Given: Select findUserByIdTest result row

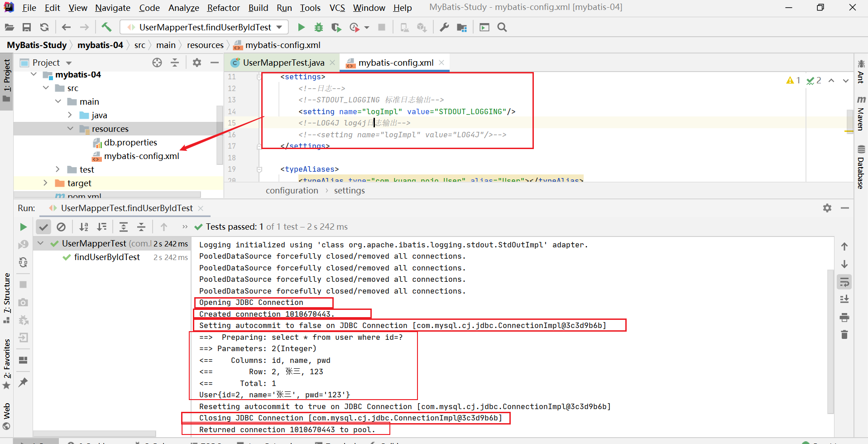Looking at the screenshot, I should pyautogui.click(x=111, y=257).
